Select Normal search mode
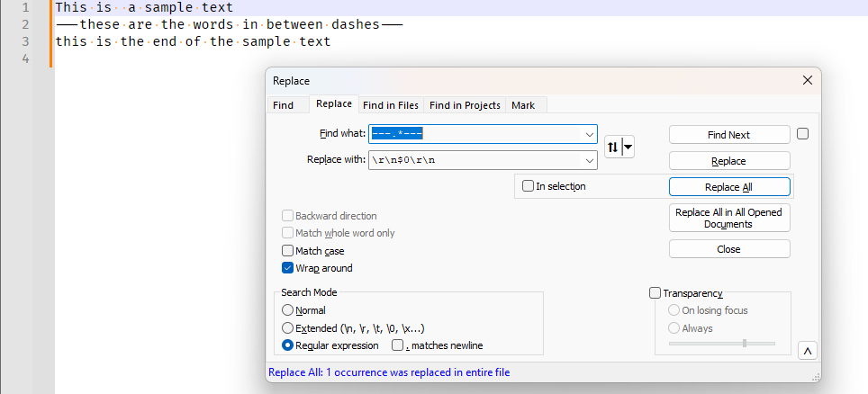The height and width of the screenshot is (394, 868). pyautogui.click(x=287, y=310)
